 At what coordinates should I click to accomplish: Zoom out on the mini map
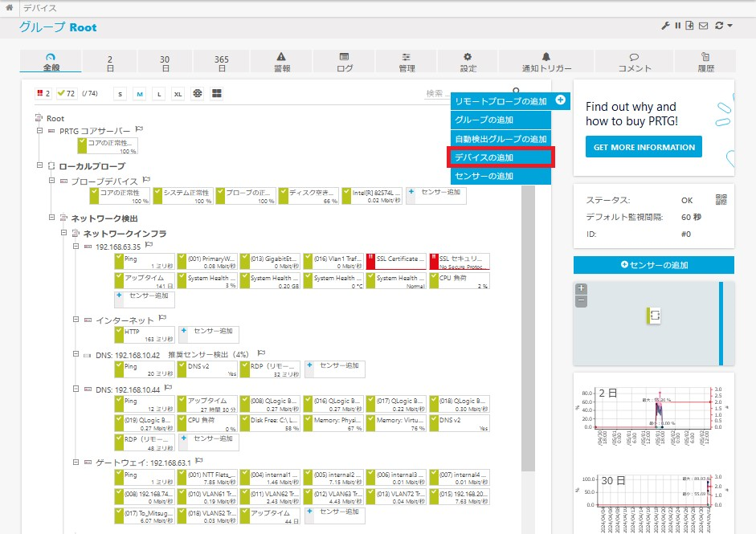[582, 301]
